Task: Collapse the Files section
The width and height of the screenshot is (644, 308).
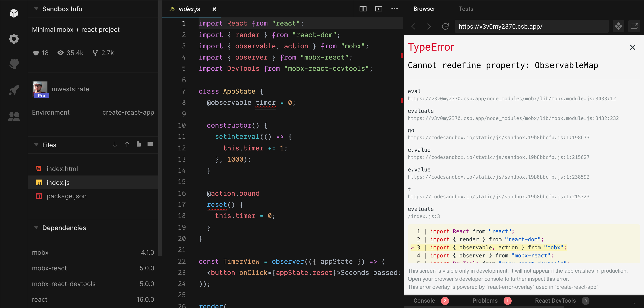Action: [36, 145]
